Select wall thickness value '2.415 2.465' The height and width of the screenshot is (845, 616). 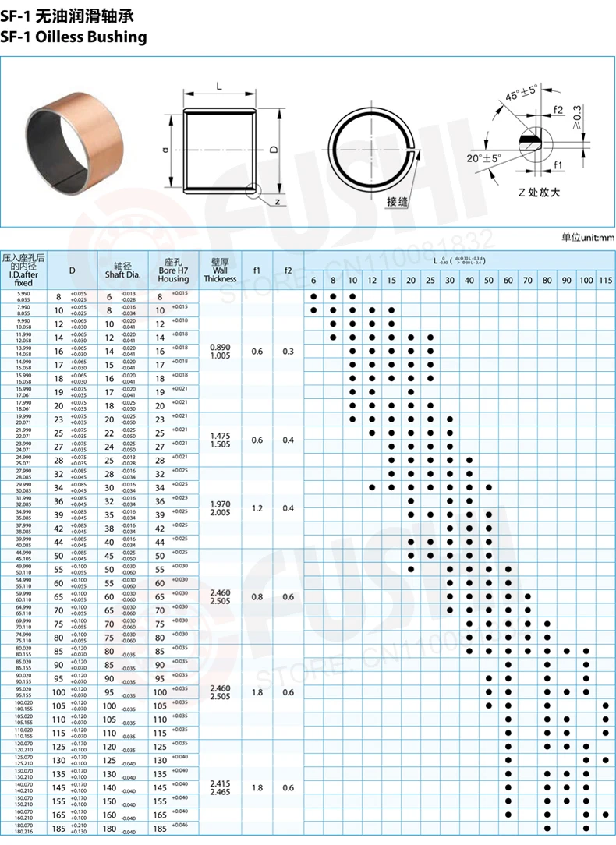point(220,788)
